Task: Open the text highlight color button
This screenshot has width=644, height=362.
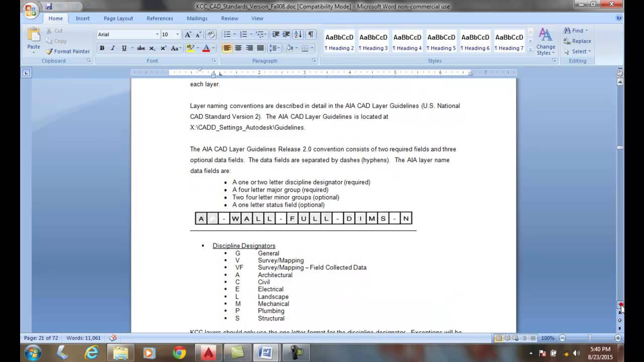Action: [190, 48]
